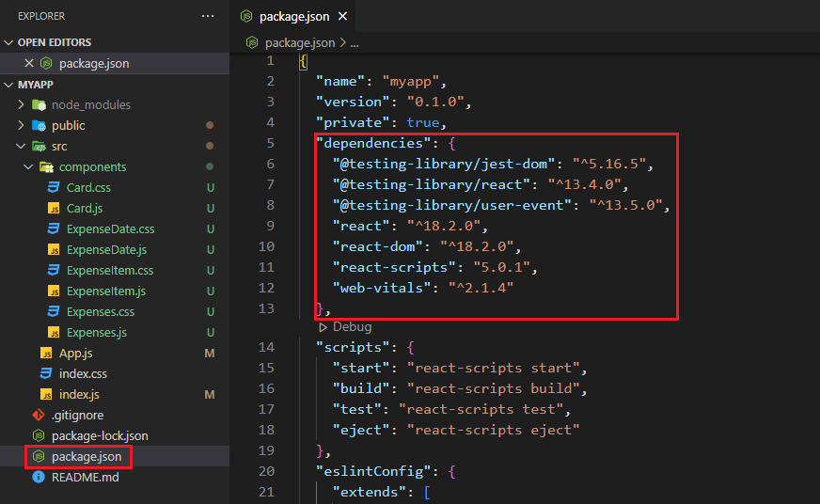Viewport: 820px width, 504px height.
Task: Open ExpenseItem.css file
Action: tap(110, 270)
